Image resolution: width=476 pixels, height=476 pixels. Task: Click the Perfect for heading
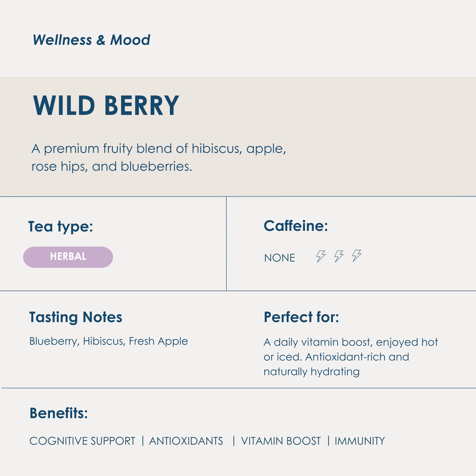301,317
